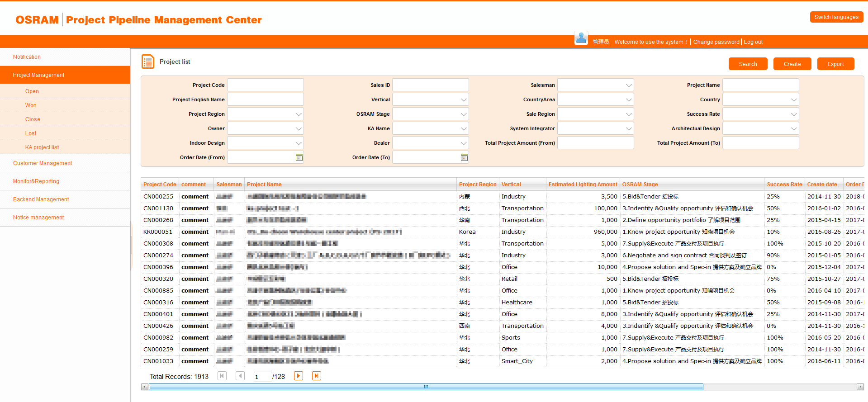The height and width of the screenshot is (402, 868).
Task: Show Close projects
Action: coord(65,119)
